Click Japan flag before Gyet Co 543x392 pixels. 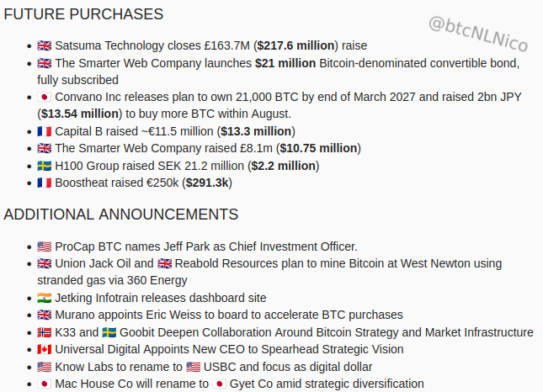(219, 384)
